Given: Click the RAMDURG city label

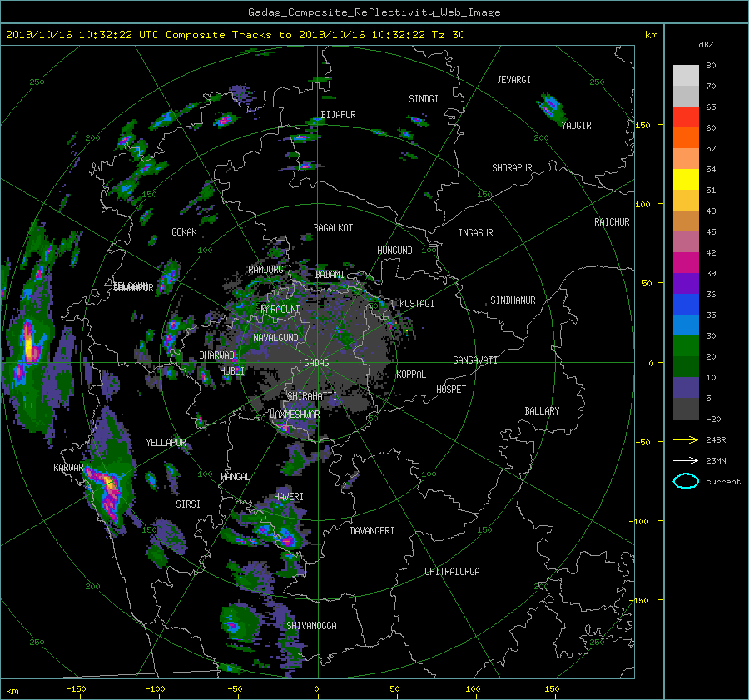Looking at the screenshot, I should coord(265,270).
